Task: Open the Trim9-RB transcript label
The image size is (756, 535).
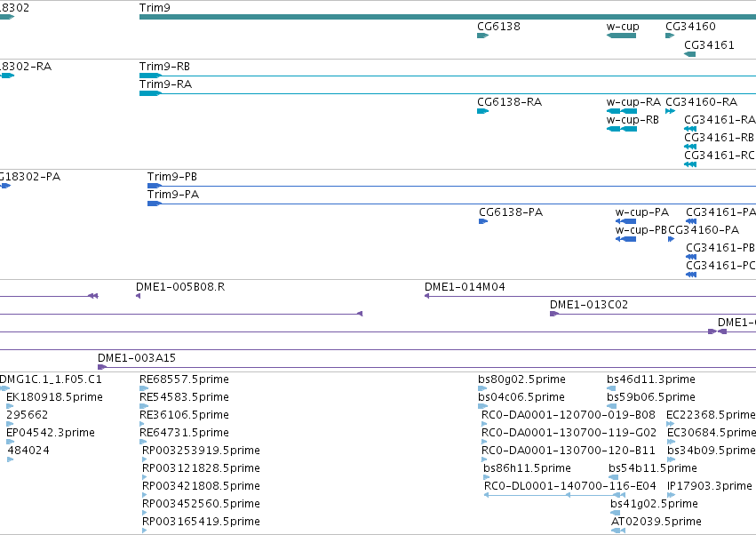Action: (x=164, y=67)
